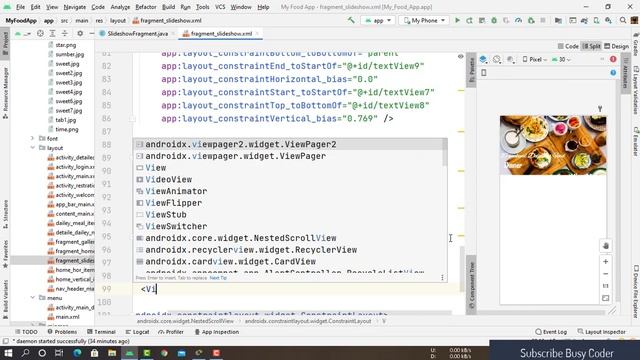Viewport: 640px width, 360px height.
Task: Click the Project panel settings gear icon
Action: tap(80, 33)
